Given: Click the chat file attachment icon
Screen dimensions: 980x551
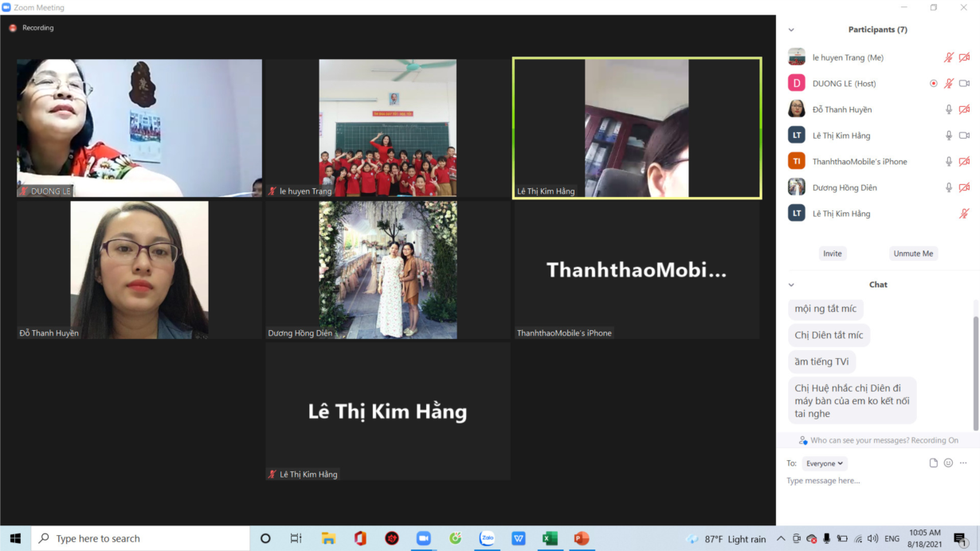Looking at the screenshot, I should pyautogui.click(x=933, y=463).
